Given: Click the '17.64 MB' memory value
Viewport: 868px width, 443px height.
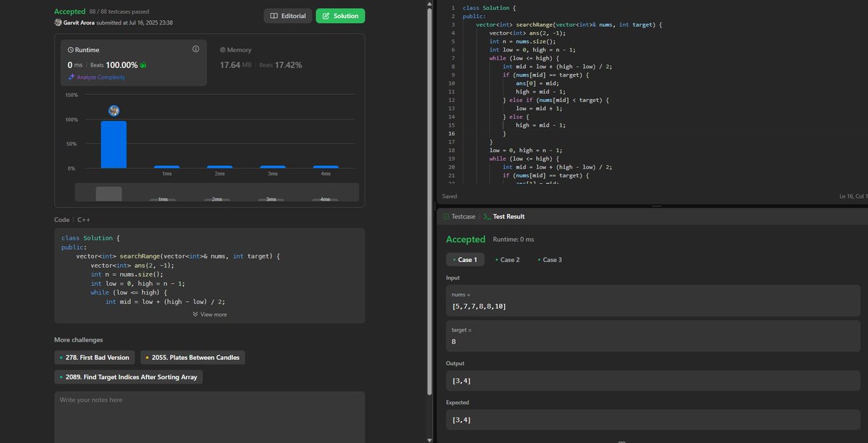Looking at the screenshot, I should pos(236,65).
